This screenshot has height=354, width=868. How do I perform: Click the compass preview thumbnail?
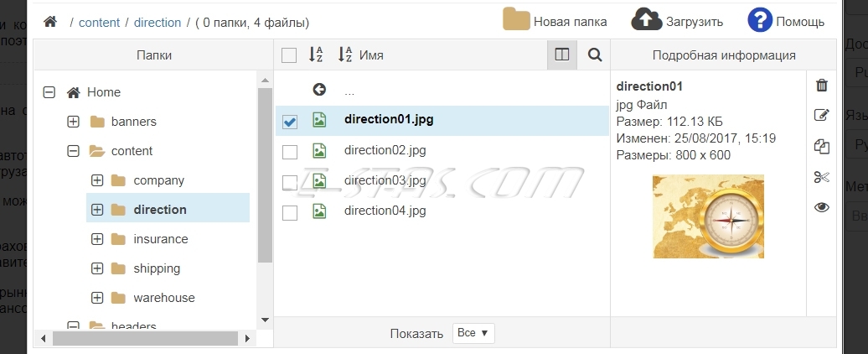708,216
